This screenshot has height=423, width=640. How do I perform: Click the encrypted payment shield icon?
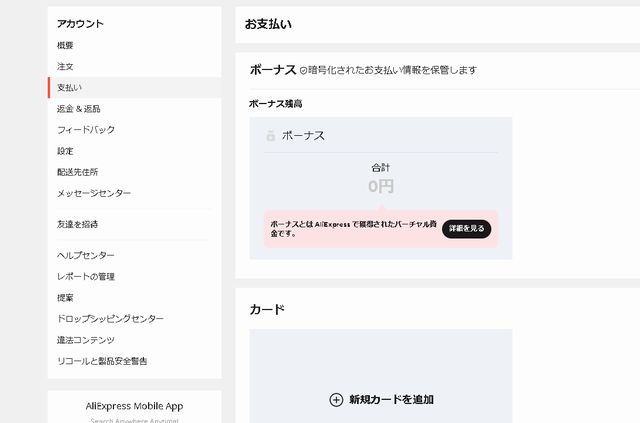[x=304, y=71]
